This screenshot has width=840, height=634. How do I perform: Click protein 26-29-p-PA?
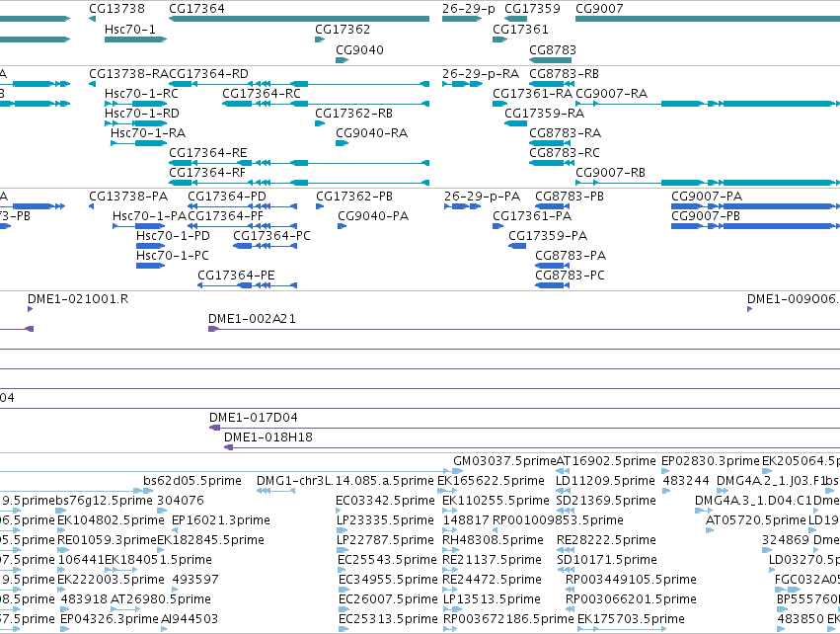pos(462,206)
